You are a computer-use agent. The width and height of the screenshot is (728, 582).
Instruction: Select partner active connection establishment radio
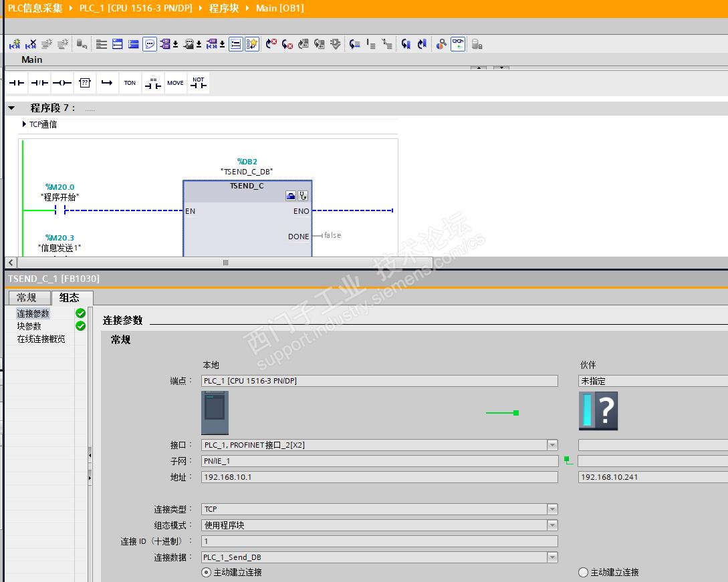click(583, 572)
